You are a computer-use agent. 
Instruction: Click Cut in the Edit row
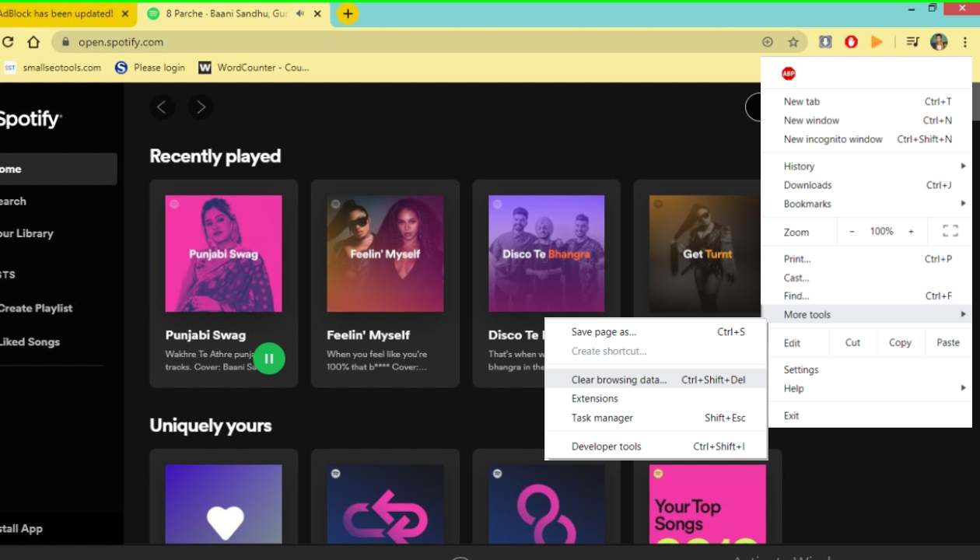[852, 343]
